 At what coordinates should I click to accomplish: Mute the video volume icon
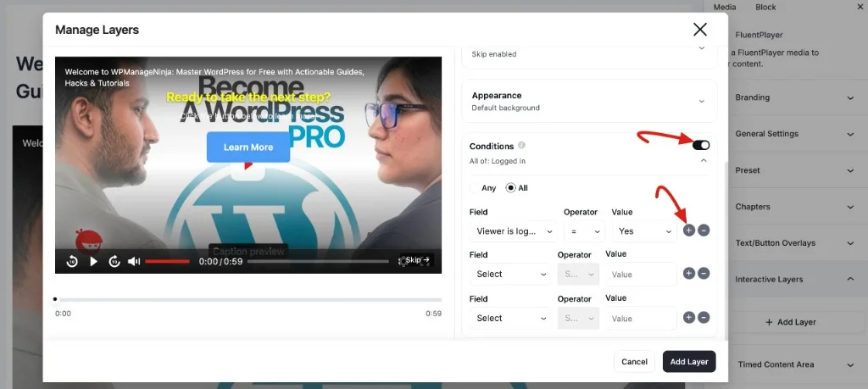coord(134,261)
